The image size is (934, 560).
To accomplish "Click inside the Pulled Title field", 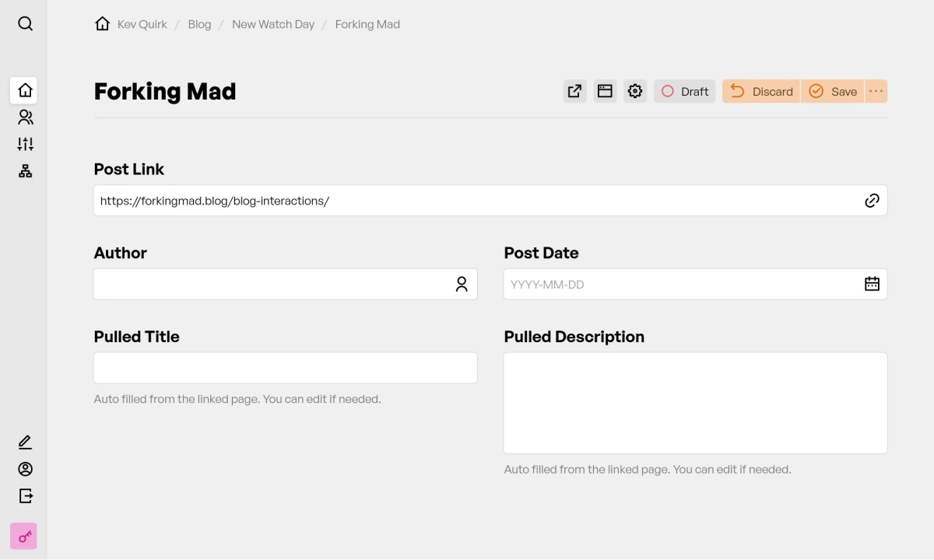I will click(285, 367).
